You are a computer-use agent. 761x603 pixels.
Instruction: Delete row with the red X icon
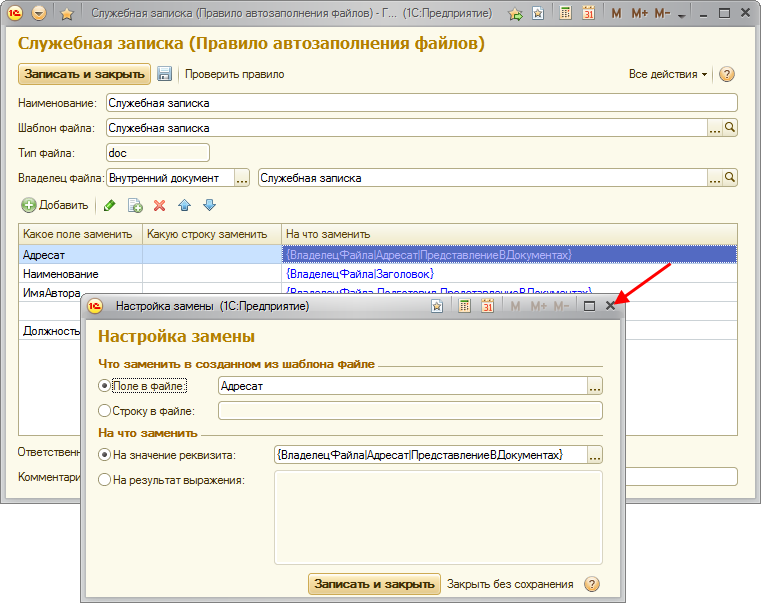[160, 205]
